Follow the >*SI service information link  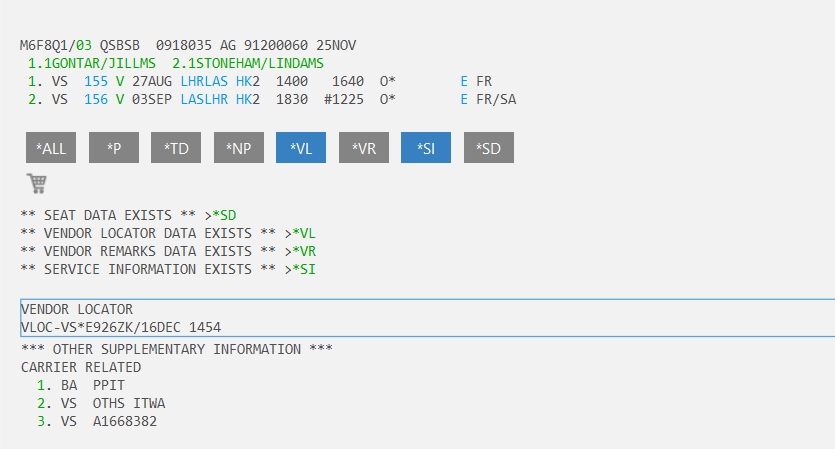pos(304,269)
